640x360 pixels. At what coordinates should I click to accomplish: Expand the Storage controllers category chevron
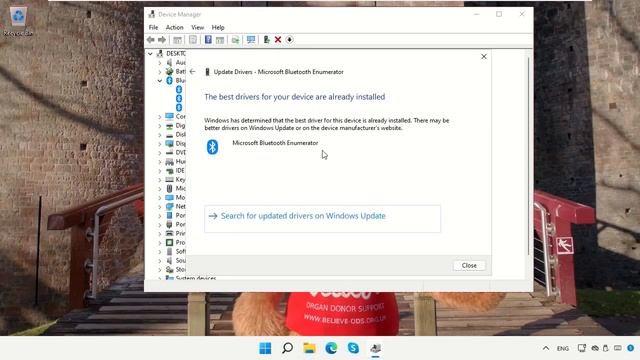(x=160, y=269)
